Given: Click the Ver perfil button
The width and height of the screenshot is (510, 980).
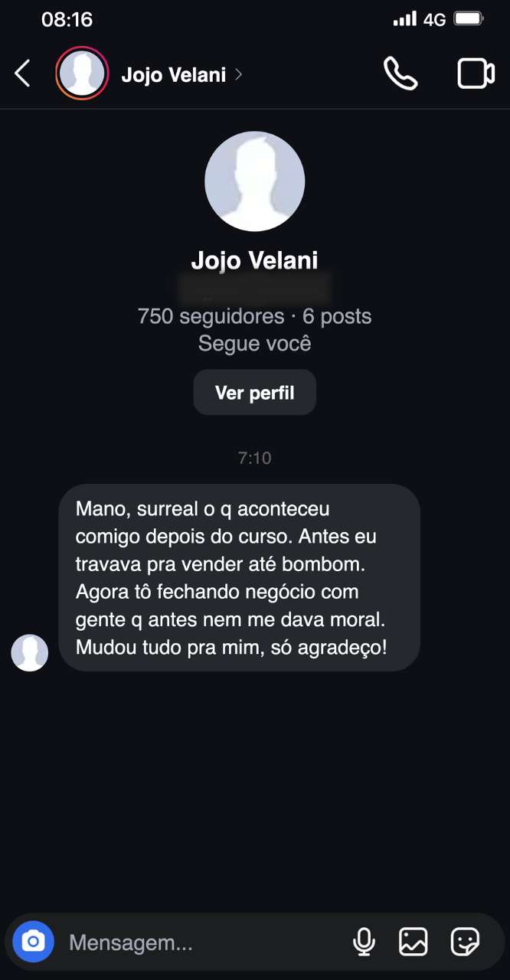Looking at the screenshot, I should pyautogui.click(x=254, y=393).
